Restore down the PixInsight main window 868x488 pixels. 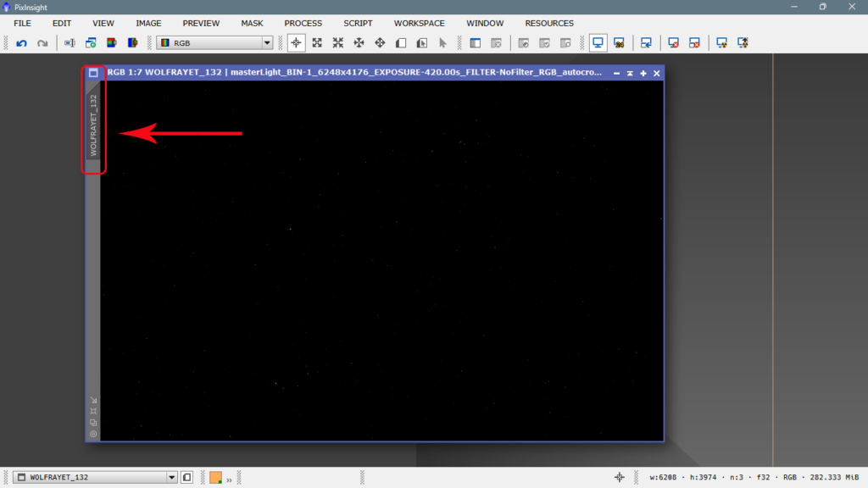822,7
